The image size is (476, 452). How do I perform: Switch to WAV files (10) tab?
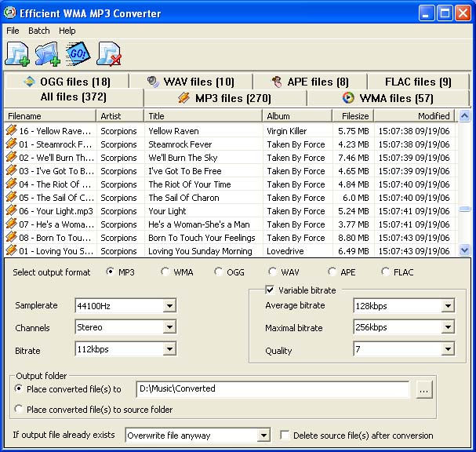click(x=191, y=82)
